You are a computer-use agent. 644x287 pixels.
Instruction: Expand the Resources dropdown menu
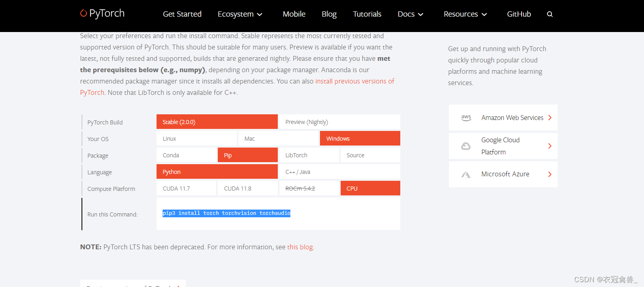[x=465, y=14]
